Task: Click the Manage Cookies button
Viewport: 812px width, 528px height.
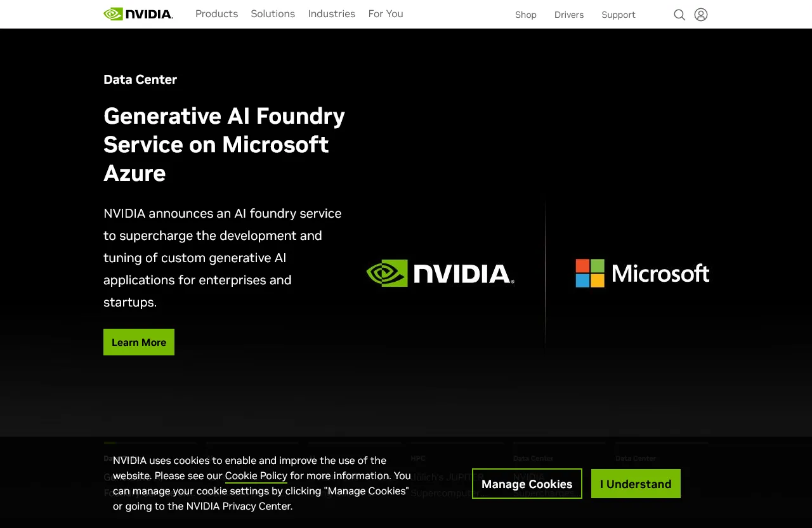Action: (x=527, y=484)
